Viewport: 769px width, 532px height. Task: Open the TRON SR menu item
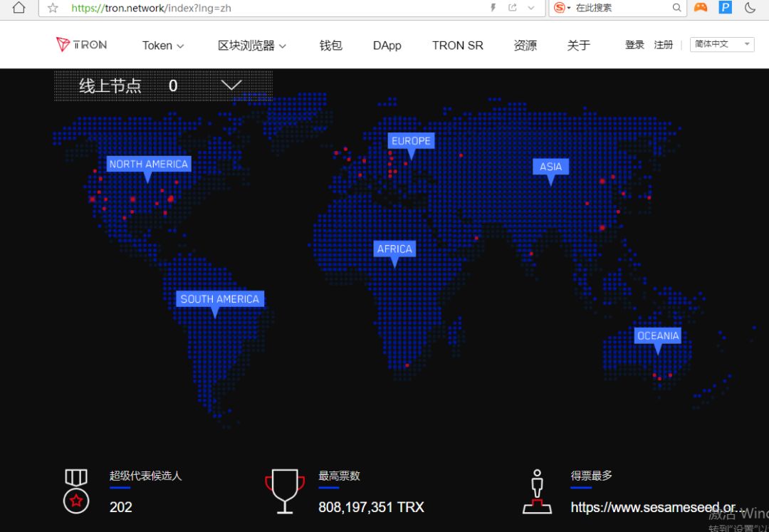tap(458, 46)
